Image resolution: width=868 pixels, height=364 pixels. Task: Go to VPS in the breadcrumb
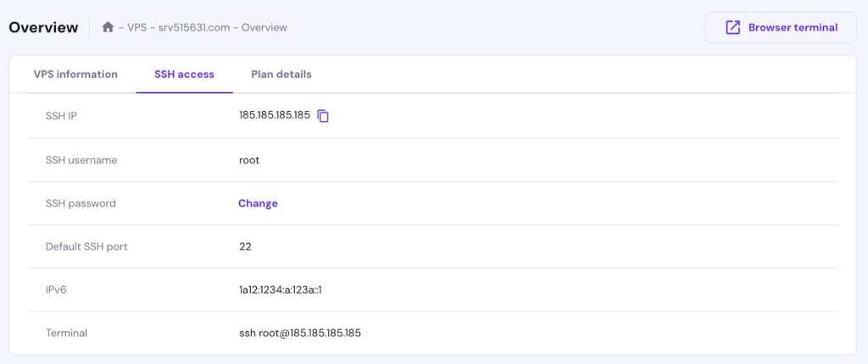point(137,27)
